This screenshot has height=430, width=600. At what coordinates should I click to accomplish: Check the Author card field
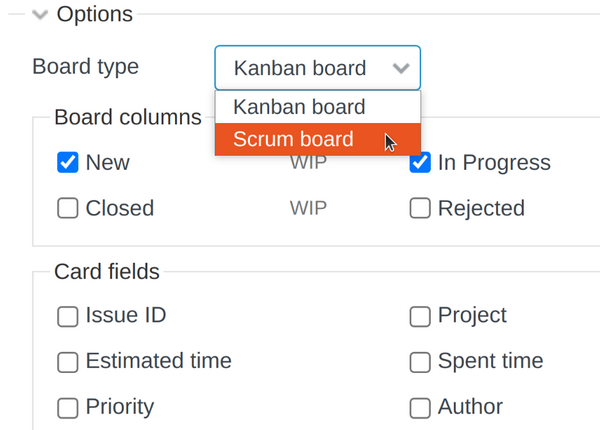point(420,408)
